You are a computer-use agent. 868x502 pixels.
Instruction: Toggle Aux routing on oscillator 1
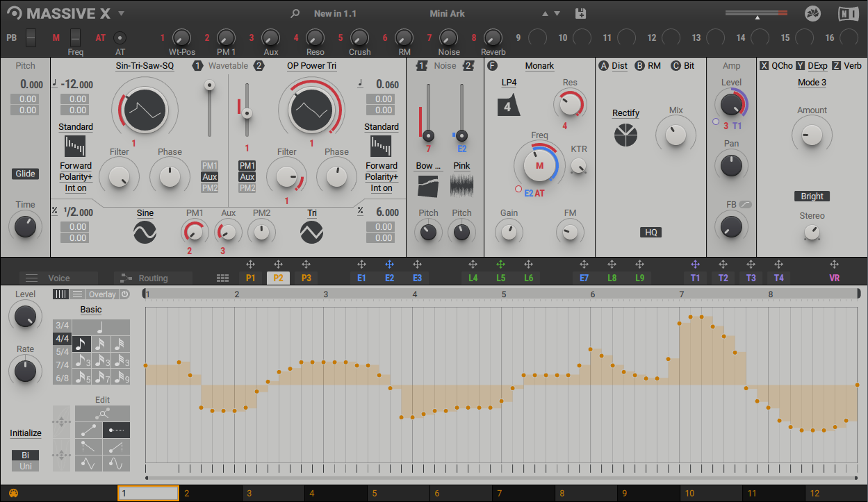(209, 177)
